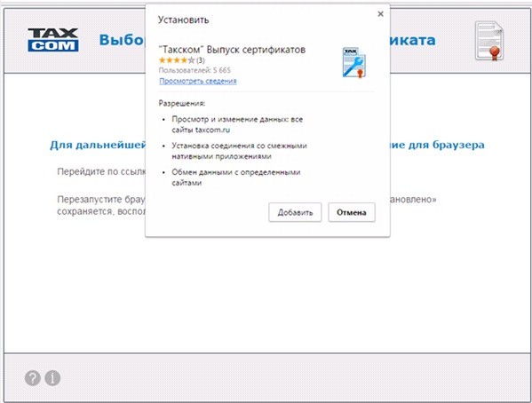
Task: Click the orange star rating of the extension
Action: pyautogui.click(x=177, y=60)
